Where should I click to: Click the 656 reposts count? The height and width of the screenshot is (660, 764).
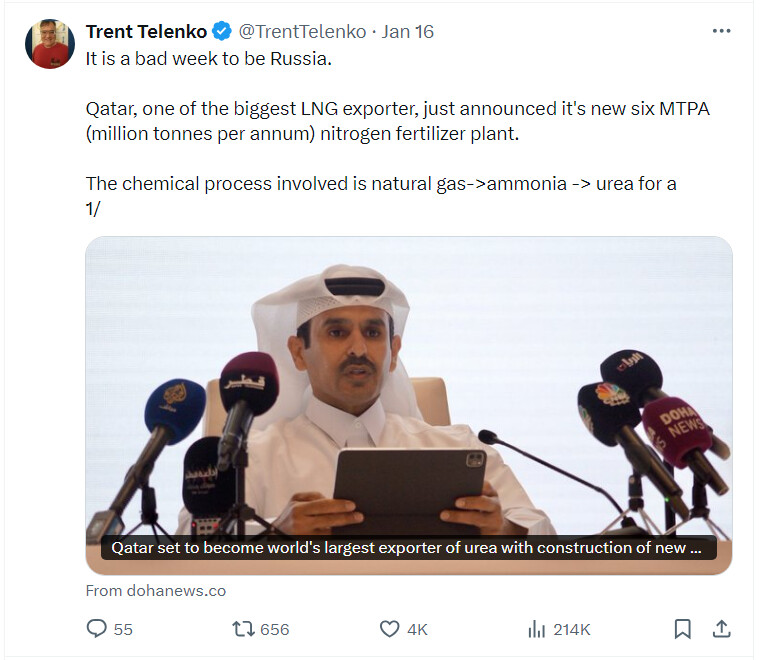click(275, 629)
